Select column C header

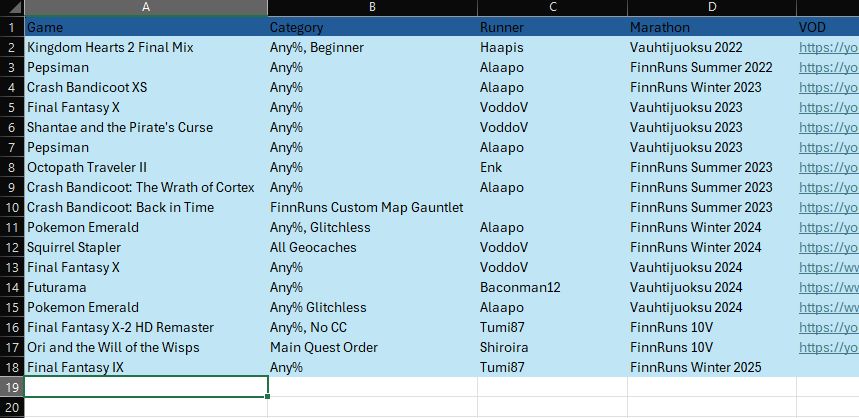point(552,8)
